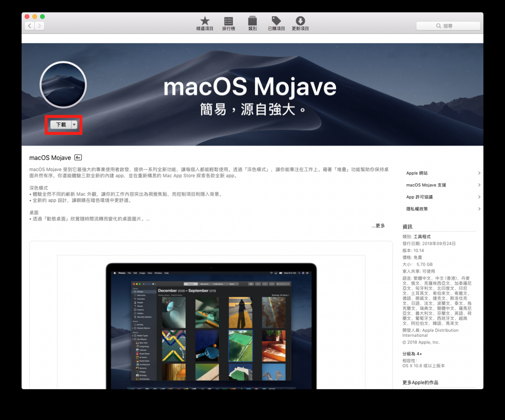Expand description with ...更多 link

(378, 226)
